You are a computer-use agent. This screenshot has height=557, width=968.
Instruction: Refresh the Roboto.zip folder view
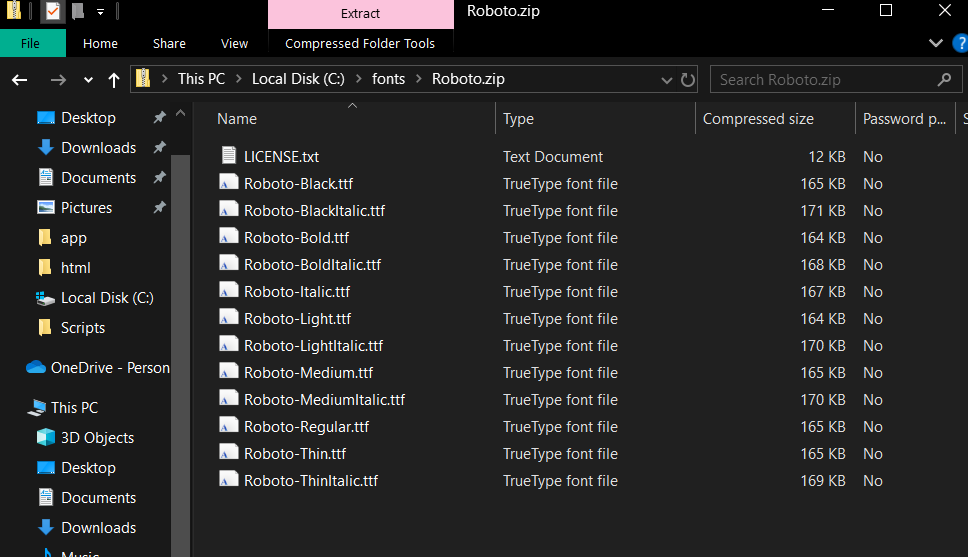pyautogui.click(x=688, y=80)
